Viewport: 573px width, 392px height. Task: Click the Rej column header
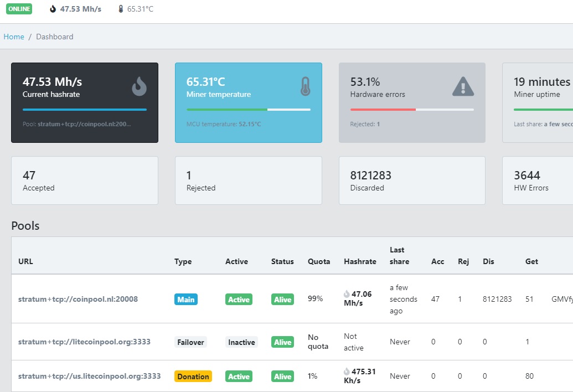click(463, 261)
